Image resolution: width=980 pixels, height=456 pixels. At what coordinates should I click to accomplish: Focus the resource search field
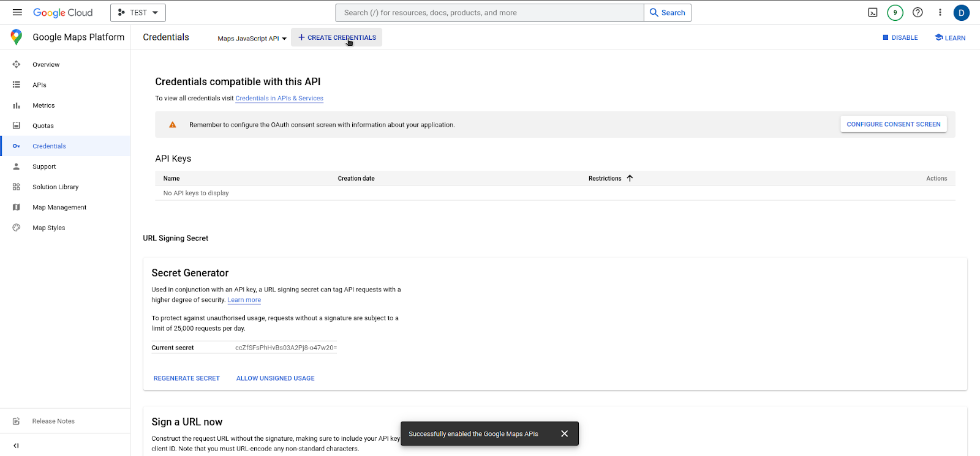489,13
